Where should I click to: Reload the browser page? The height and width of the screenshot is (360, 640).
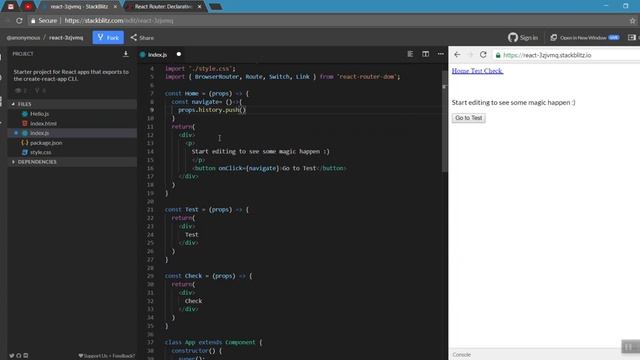pyautogui.click(x=19, y=20)
